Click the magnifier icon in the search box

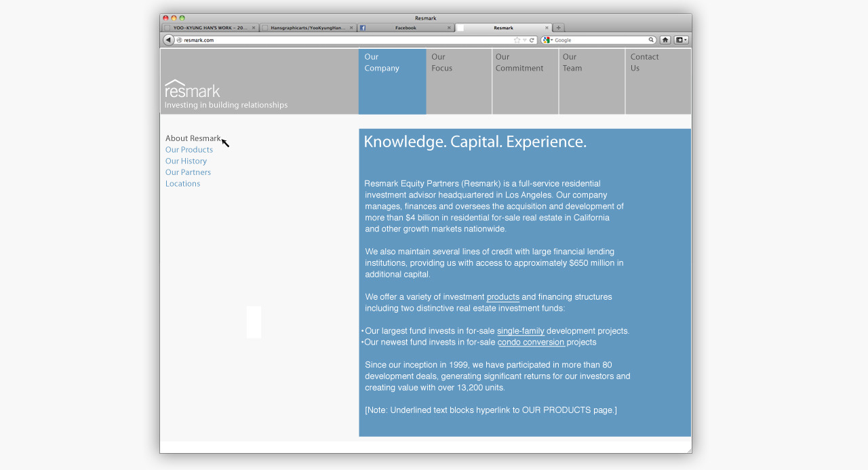point(651,40)
